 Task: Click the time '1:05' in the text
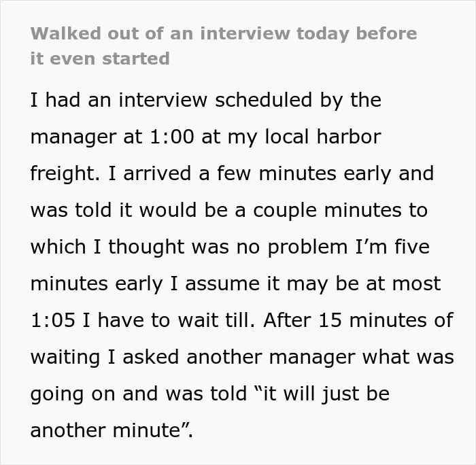(x=52, y=320)
